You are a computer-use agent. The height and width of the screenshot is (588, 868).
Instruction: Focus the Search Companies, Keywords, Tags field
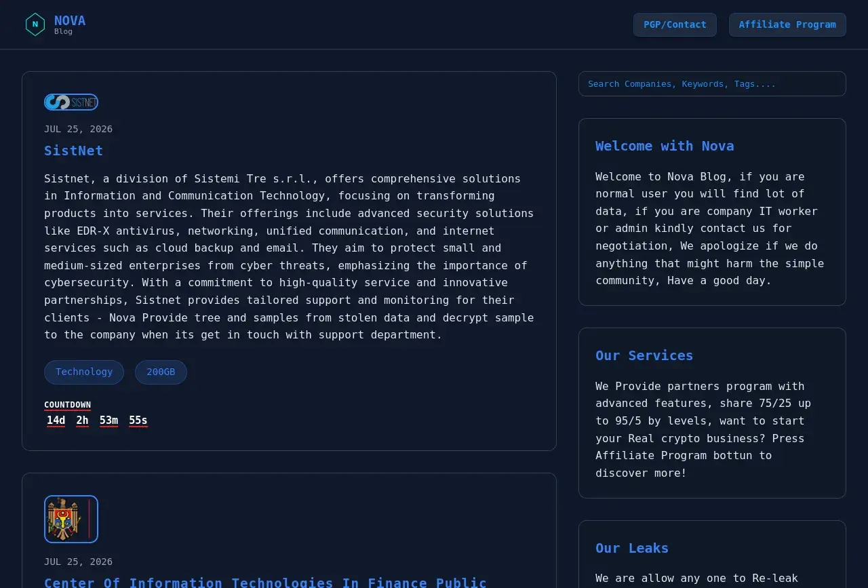point(712,84)
